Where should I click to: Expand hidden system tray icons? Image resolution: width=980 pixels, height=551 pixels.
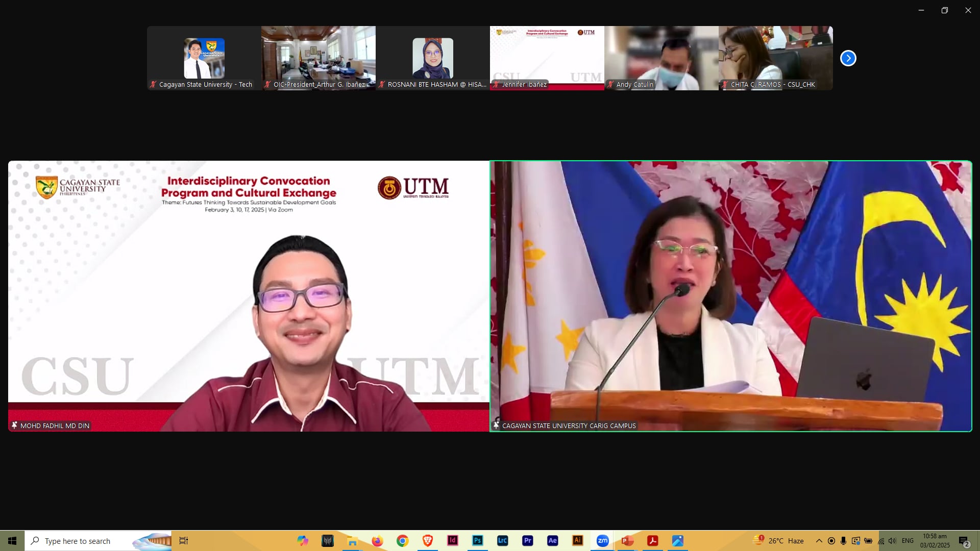[819, 541]
